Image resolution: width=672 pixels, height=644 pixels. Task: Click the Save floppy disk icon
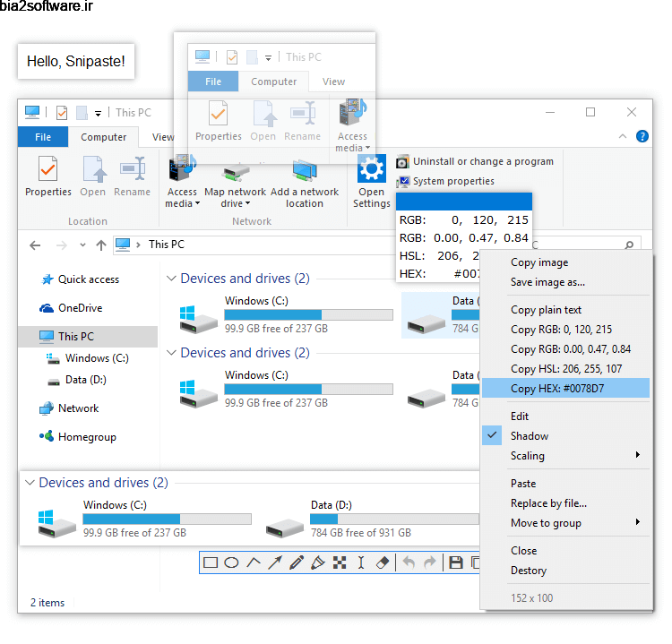point(455,562)
